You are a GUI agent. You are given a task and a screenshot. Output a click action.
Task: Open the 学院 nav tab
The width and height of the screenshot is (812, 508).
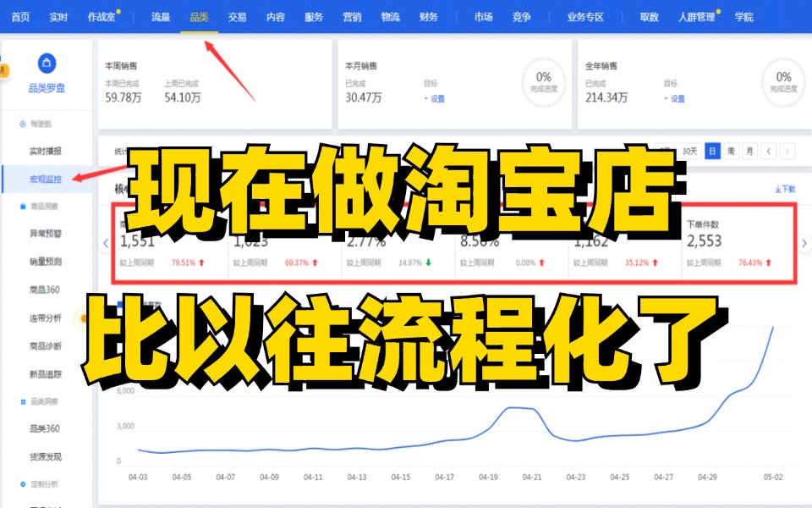(744, 17)
